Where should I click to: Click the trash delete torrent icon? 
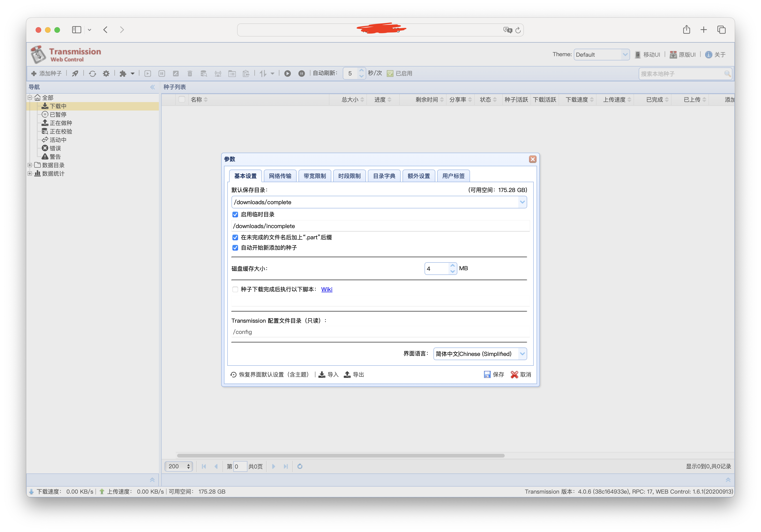coord(190,74)
